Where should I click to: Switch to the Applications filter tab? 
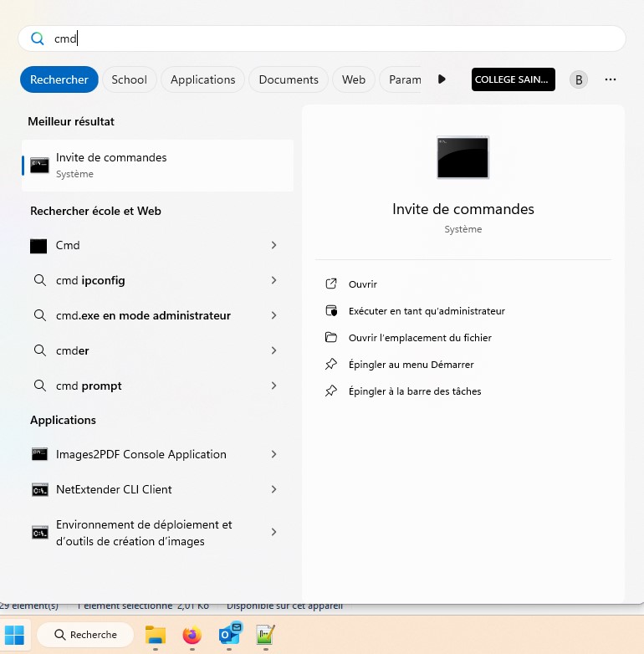pyautogui.click(x=202, y=79)
